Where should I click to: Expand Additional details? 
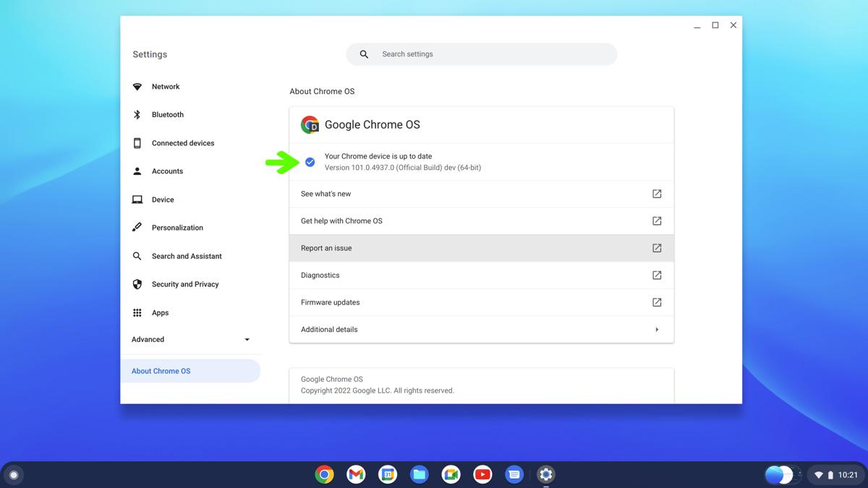click(657, 329)
